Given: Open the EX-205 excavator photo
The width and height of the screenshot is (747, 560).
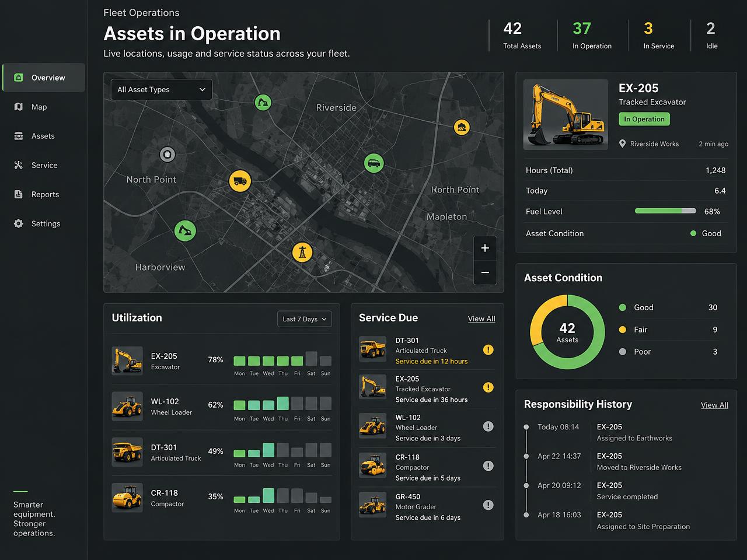Looking at the screenshot, I should [566, 114].
